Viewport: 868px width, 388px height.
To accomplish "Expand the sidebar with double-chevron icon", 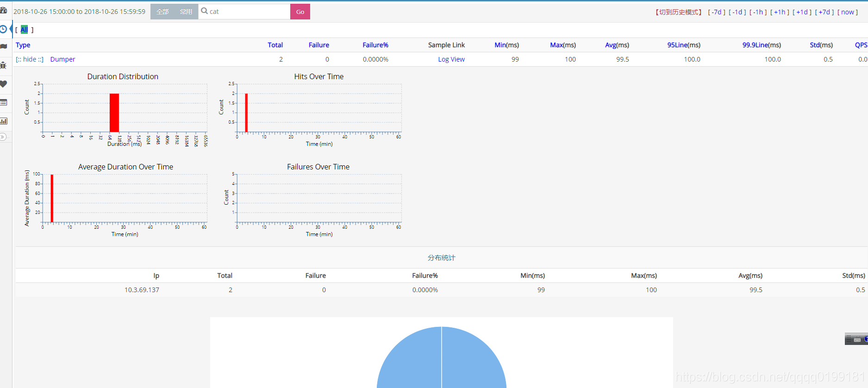I will [3, 137].
